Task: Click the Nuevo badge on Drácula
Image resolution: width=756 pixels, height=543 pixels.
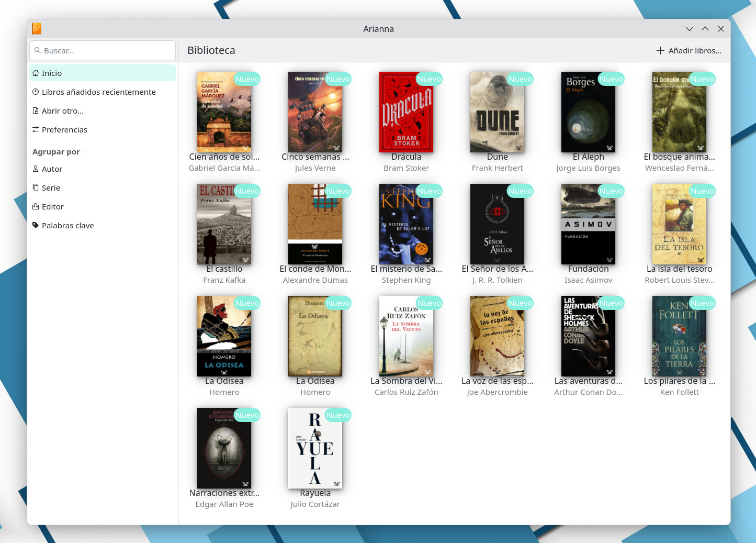Action: click(x=429, y=79)
